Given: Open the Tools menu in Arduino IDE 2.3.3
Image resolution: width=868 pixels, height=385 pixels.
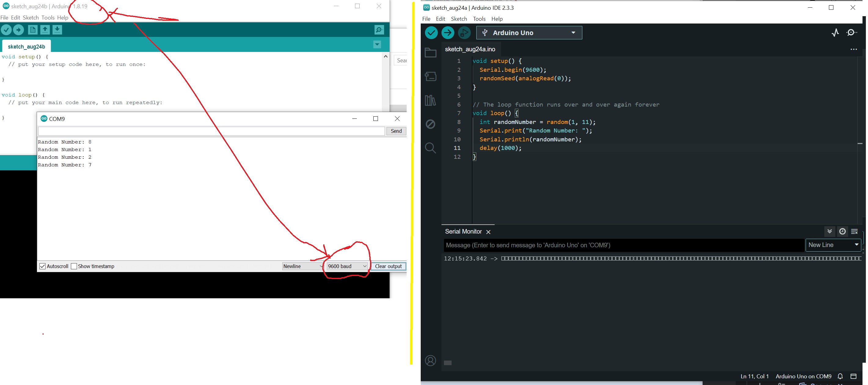Looking at the screenshot, I should [x=479, y=19].
